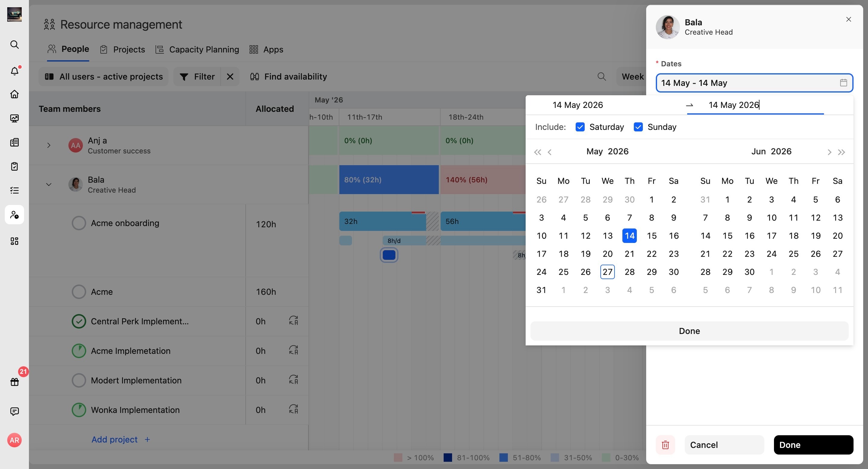Viewport: 868px width, 469px height.
Task: Click black Done button in Bala panel
Action: pyautogui.click(x=813, y=445)
